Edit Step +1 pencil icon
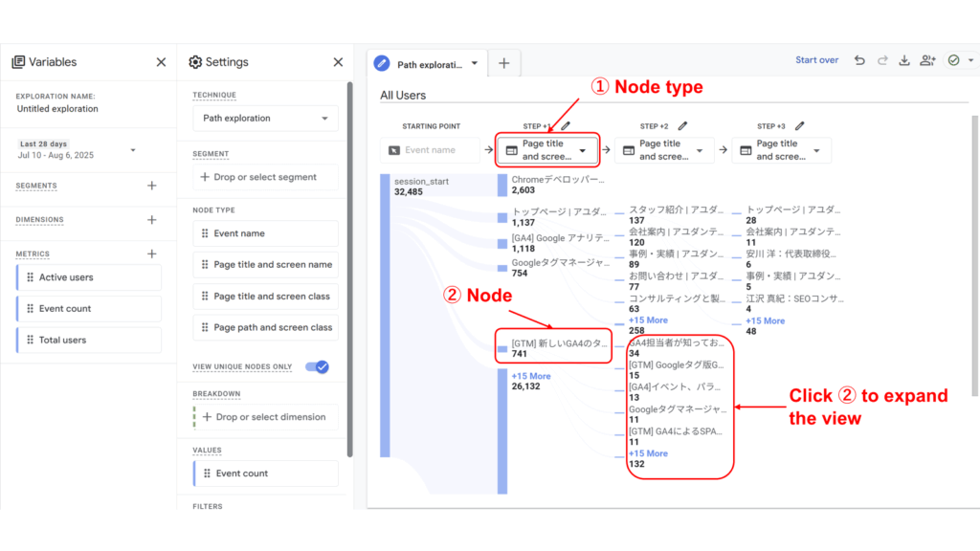This screenshot has height=551, width=980. point(566,125)
